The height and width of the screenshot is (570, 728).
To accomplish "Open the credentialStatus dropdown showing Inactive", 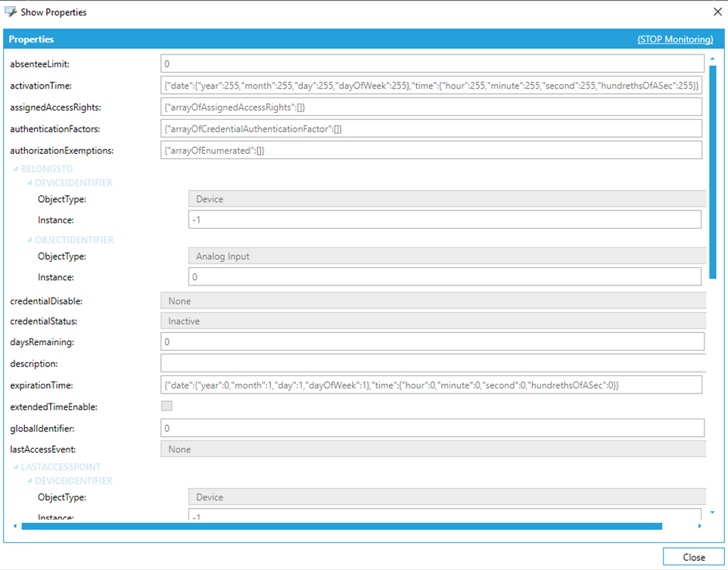I will point(433,321).
